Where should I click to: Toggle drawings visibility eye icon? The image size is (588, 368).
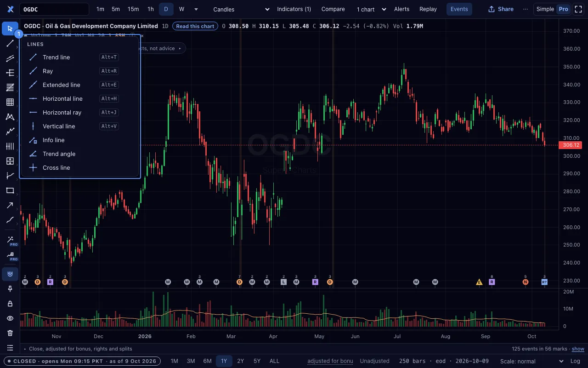[x=10, y=318]
